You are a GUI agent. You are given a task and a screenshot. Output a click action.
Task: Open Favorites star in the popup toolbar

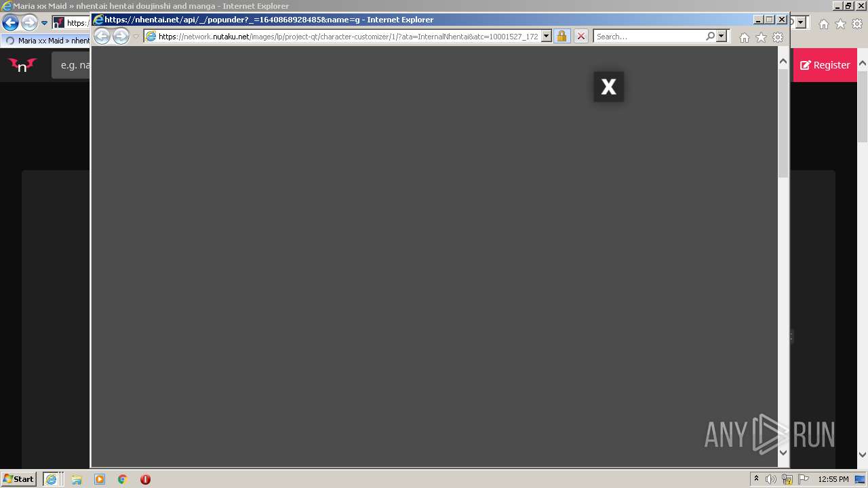coord(761,37)
